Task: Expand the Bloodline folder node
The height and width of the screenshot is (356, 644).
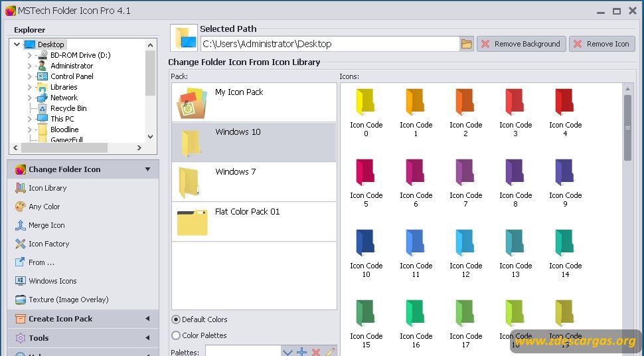Action: coord(30,130)
